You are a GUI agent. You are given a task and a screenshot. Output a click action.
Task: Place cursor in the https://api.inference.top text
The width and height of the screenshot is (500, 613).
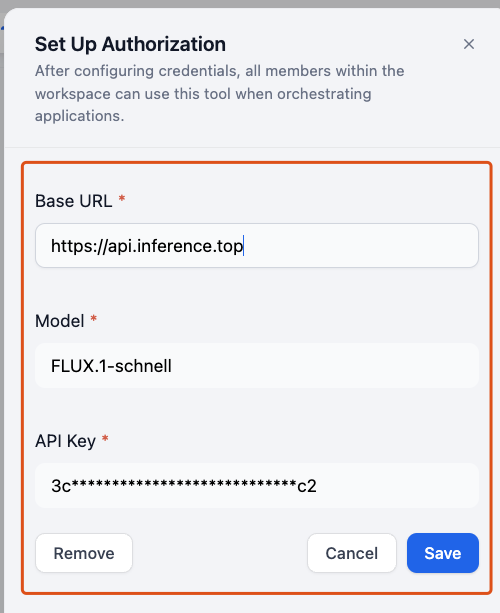(x=147, y=246)
